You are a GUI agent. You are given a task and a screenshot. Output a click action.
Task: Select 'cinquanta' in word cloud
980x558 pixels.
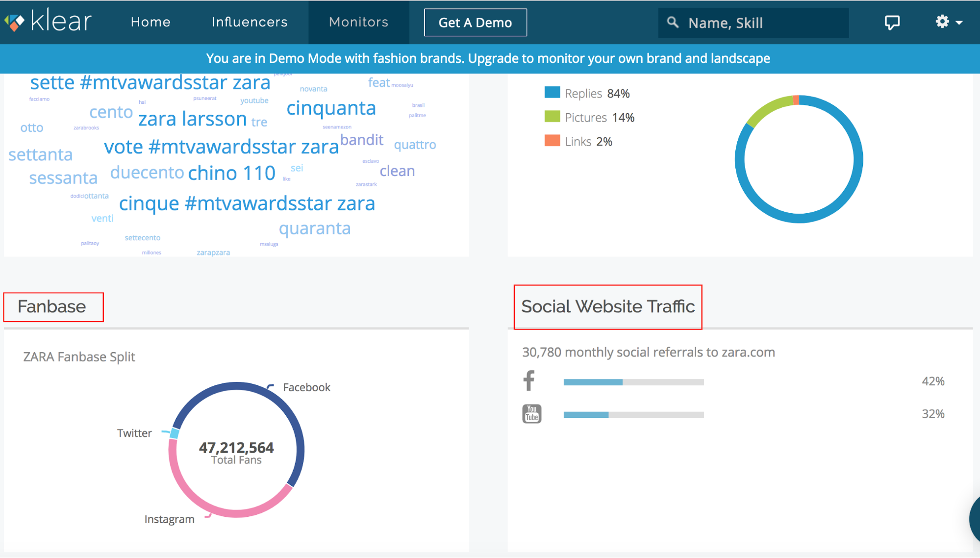click(x=331, y=108)
